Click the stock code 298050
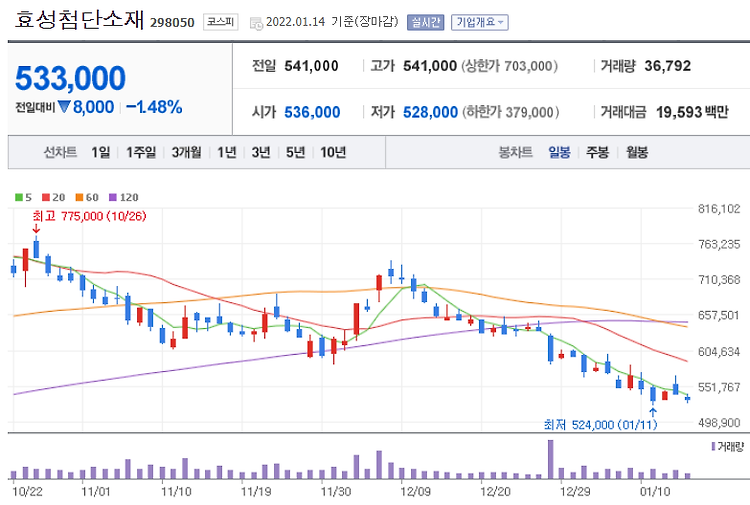The height and width of the screenshot is (505, 750). pos(172,22)
